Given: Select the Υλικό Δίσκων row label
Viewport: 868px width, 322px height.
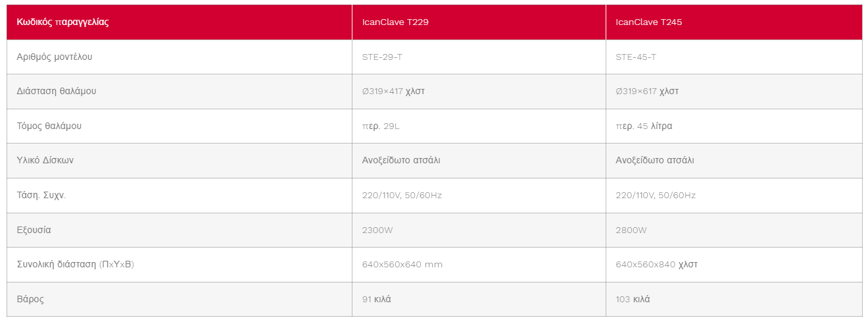Looking at the screenshot, I should pos(180,161).
